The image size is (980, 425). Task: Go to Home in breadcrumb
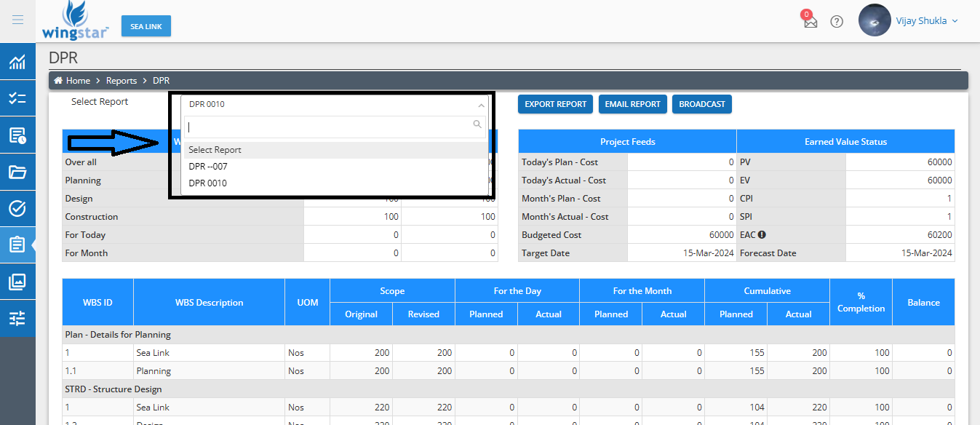click(x=78, y=81)
